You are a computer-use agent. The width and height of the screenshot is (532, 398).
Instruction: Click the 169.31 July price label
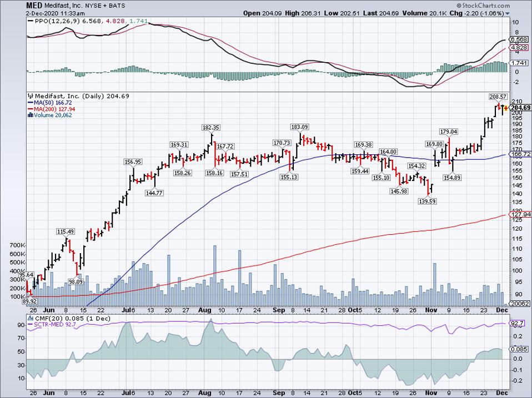coord(179,145)
